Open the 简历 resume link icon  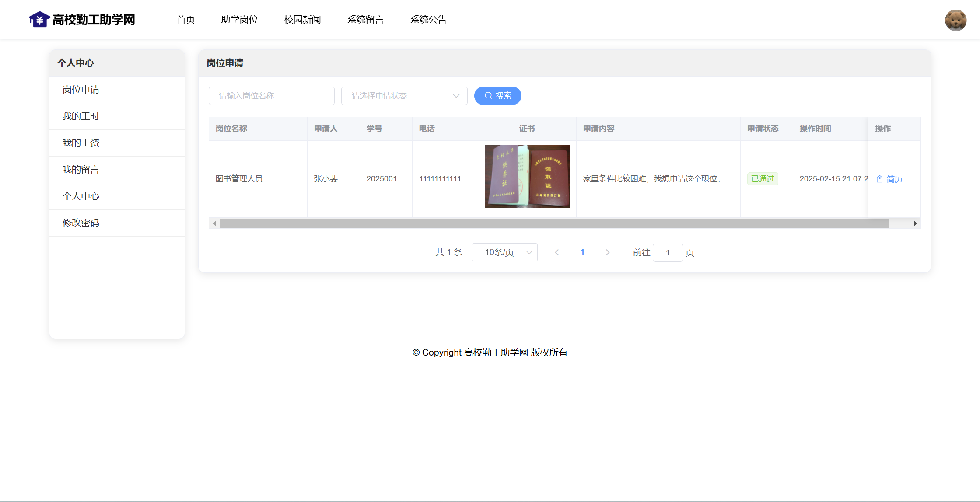(880, 179)
